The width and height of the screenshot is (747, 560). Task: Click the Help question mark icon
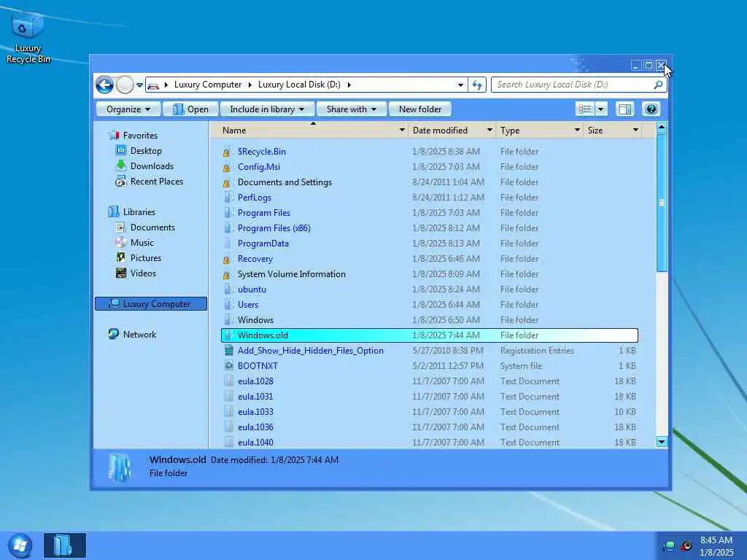pos(651,109)
